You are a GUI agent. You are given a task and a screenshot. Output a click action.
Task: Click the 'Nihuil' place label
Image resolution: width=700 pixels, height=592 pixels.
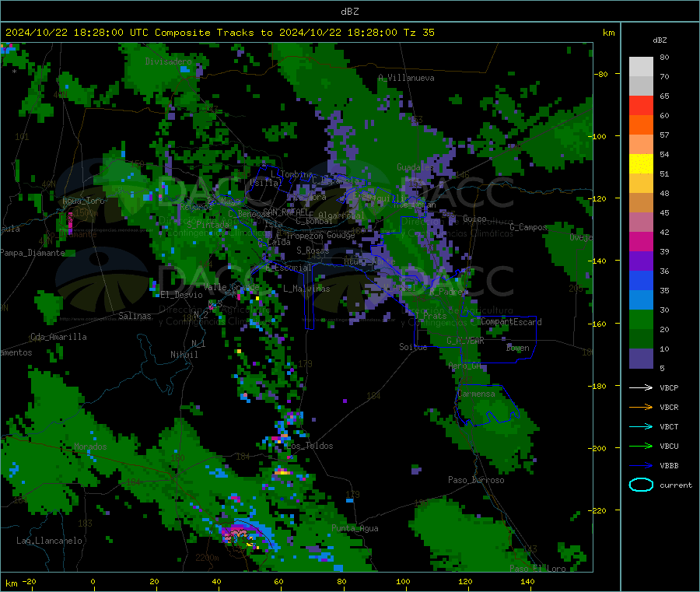click(x=184, y=355)
